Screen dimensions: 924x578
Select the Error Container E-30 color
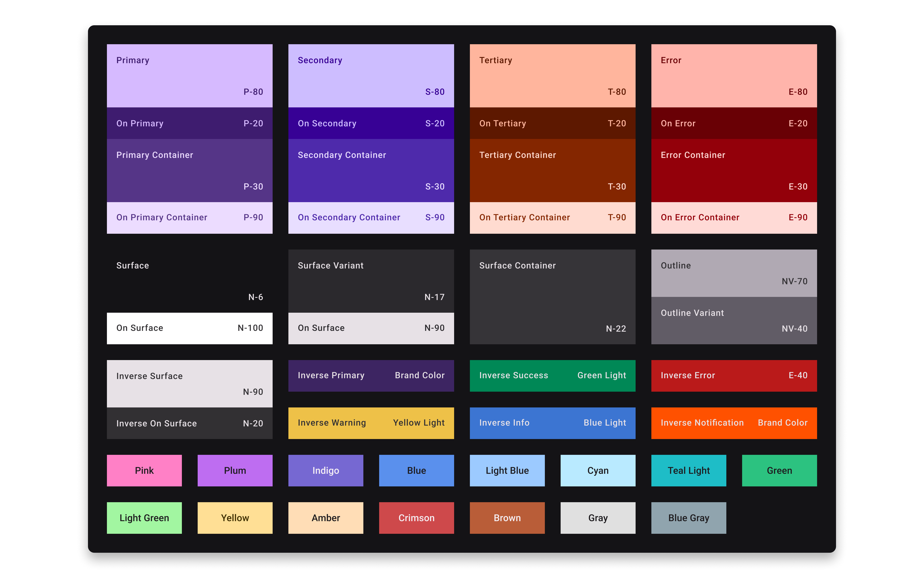point(733,170)
